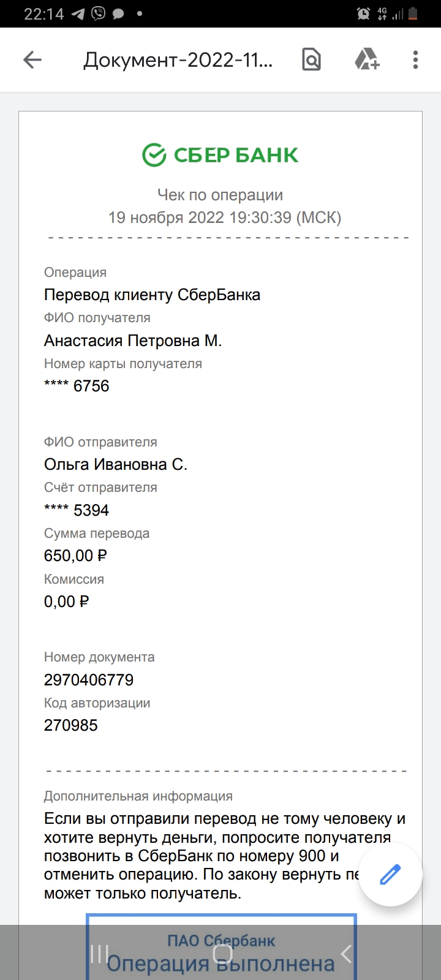Open the find-in-document search icon
The image size is (441, 980).
click(x=311, y=59)
